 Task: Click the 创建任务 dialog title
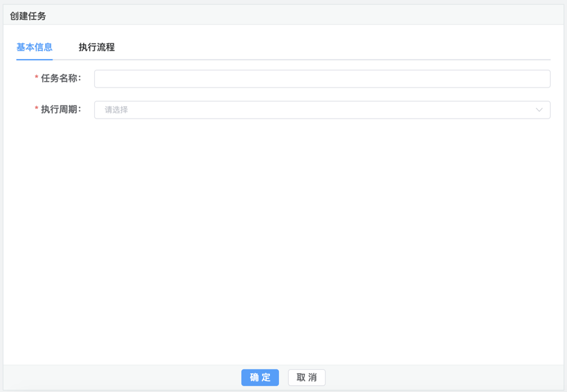click(x=28, y=16)
